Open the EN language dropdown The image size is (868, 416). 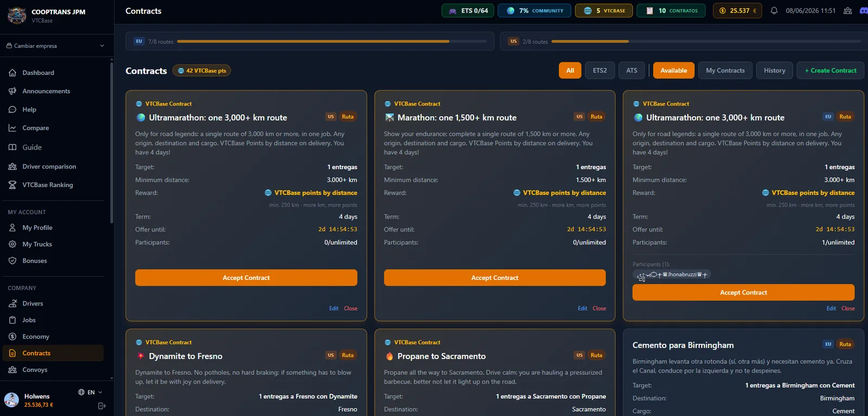(x=90, y=392)
